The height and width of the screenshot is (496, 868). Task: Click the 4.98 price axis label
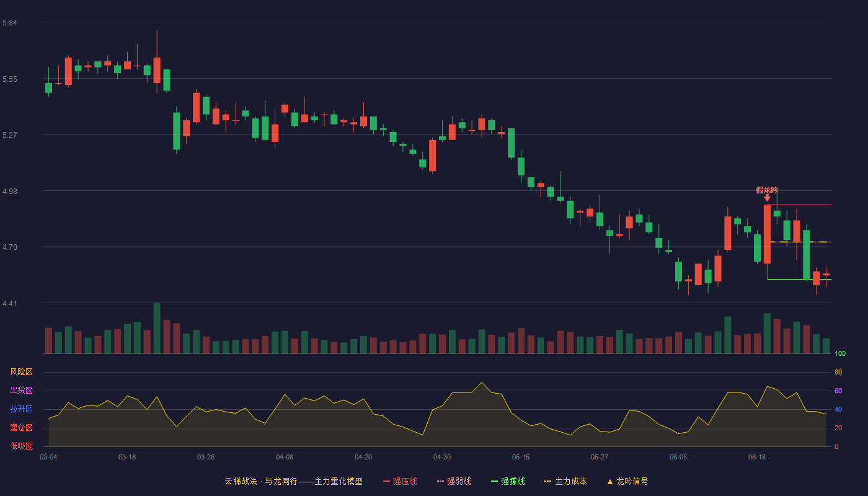[x=10, y=192]
